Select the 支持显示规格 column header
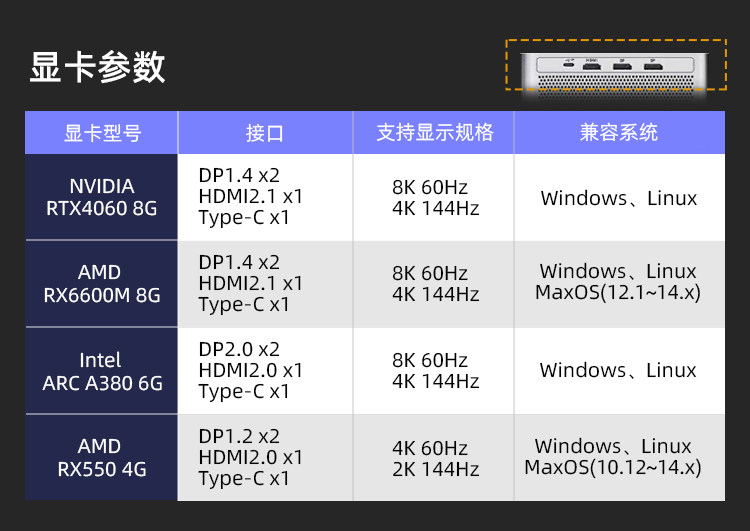The width and height of the screenshot is (750, 531). tap(434, 133)
